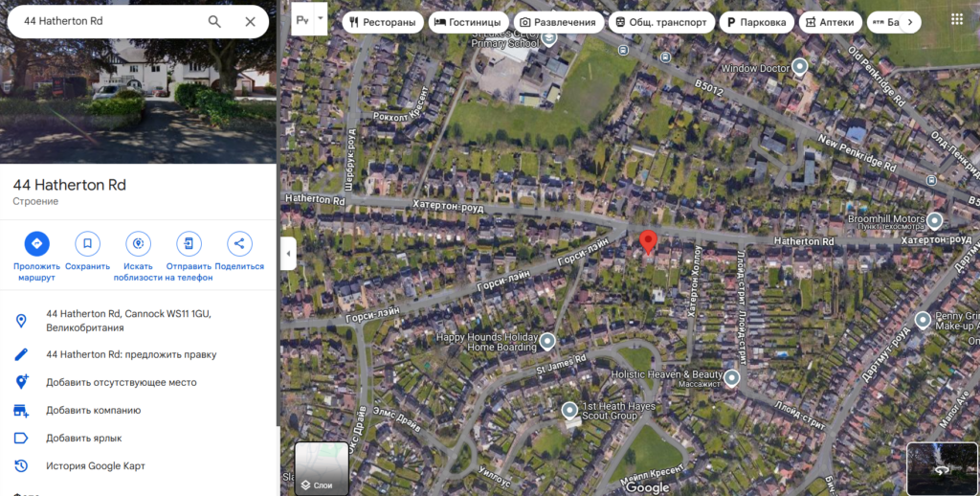
Task: Click the Искать поблизости icon
Action: 138,243
